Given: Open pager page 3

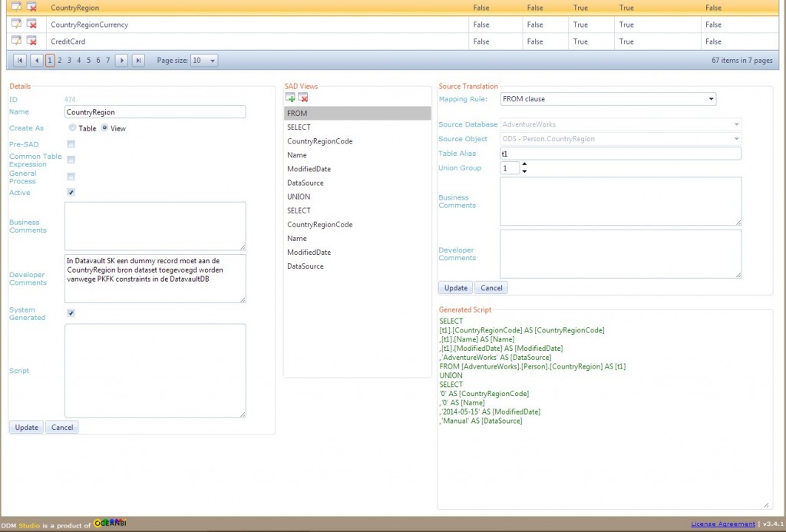Looking at the screenshot, I should (x=69, y=60).
